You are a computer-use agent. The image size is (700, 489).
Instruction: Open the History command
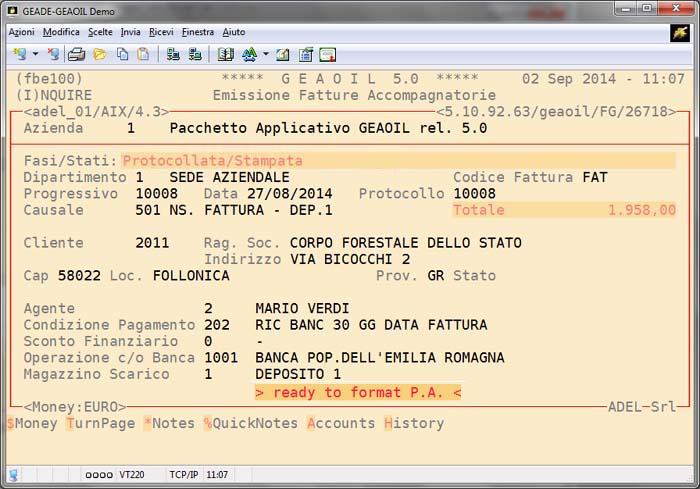(413, 423)
